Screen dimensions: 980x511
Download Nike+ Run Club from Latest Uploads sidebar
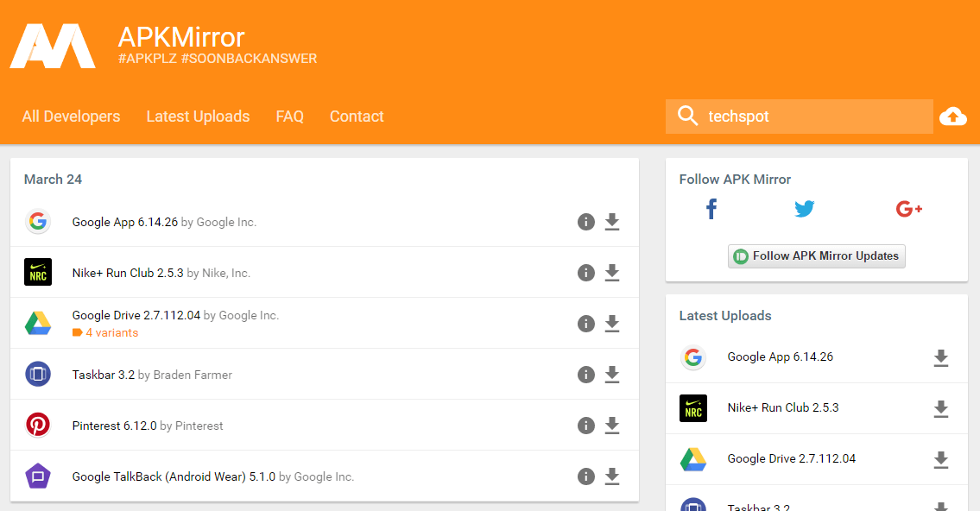(x=940, y=409)
